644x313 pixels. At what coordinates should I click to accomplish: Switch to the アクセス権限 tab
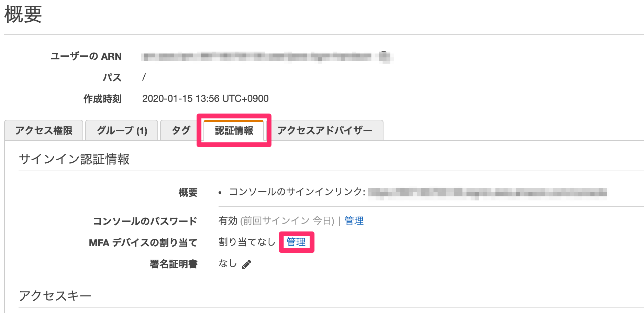[44, 130]
